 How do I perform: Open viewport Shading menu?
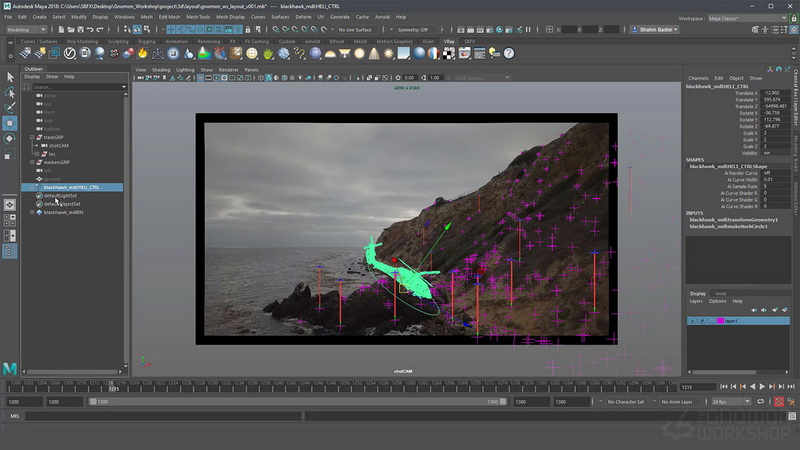(x=161, y=70)
